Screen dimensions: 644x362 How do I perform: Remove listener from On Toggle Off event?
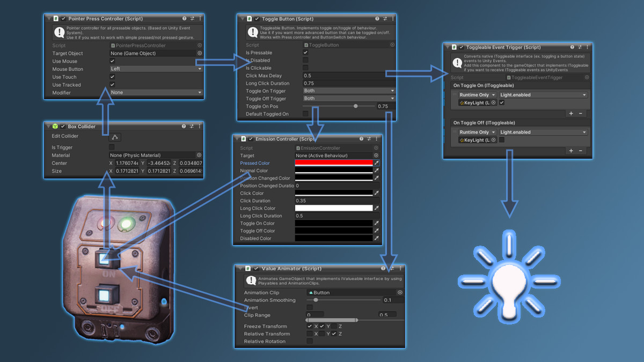click(580, 151)
